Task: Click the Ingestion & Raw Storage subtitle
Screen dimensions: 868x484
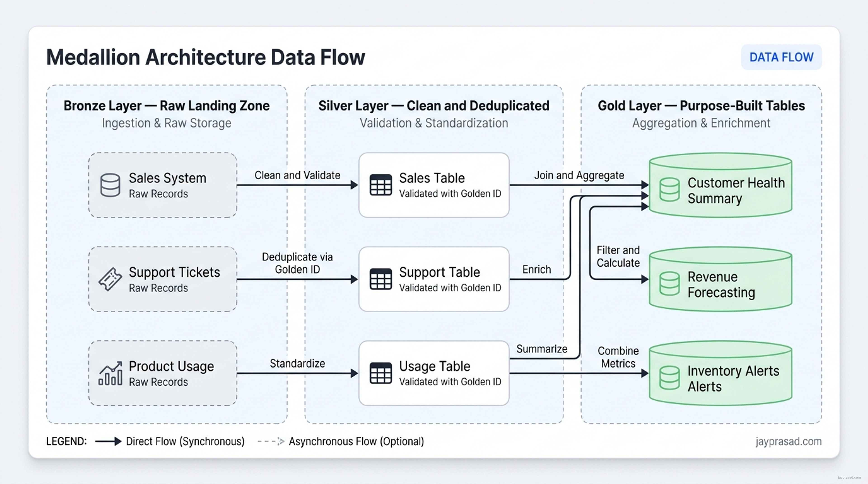Action: 166,123
